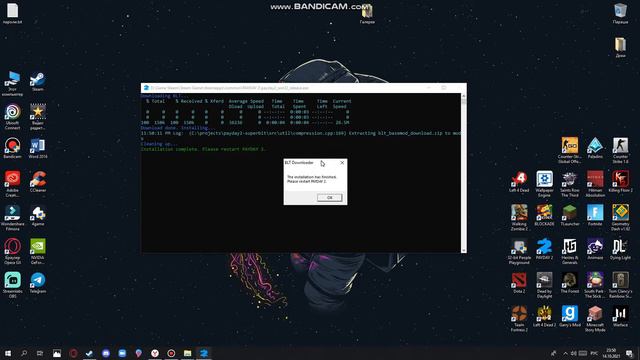Open the Ubisoft Connect desktop shortcut
Screen dimensions: 640x360
[x=13, y=117]
